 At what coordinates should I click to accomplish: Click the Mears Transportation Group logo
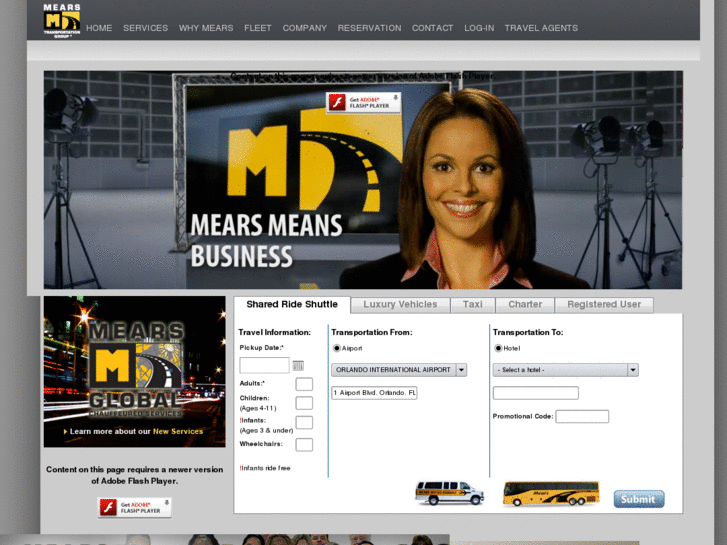62,21
